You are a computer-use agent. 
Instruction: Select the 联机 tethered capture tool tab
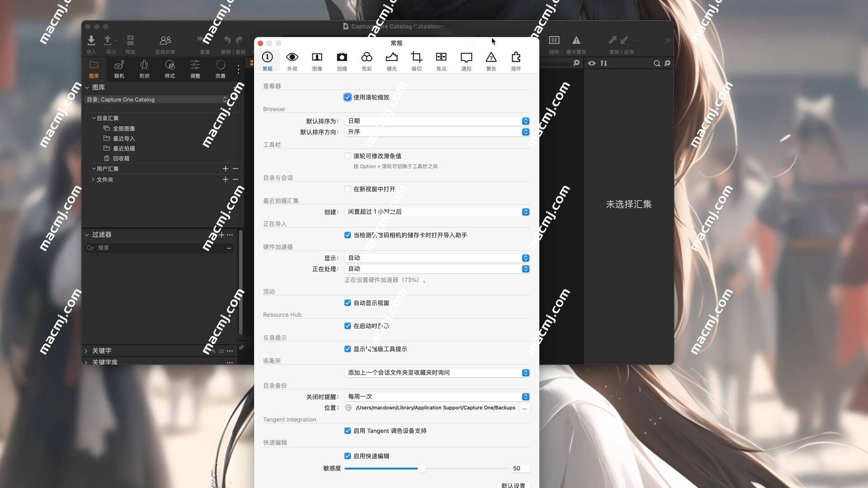119,69
